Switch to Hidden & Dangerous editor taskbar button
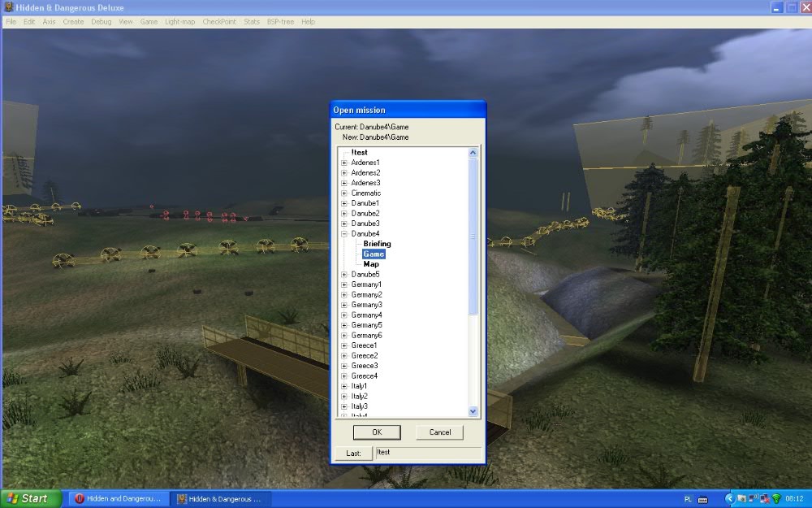The height and width of the screenshot is (508, 812). [x=221, y=499]
